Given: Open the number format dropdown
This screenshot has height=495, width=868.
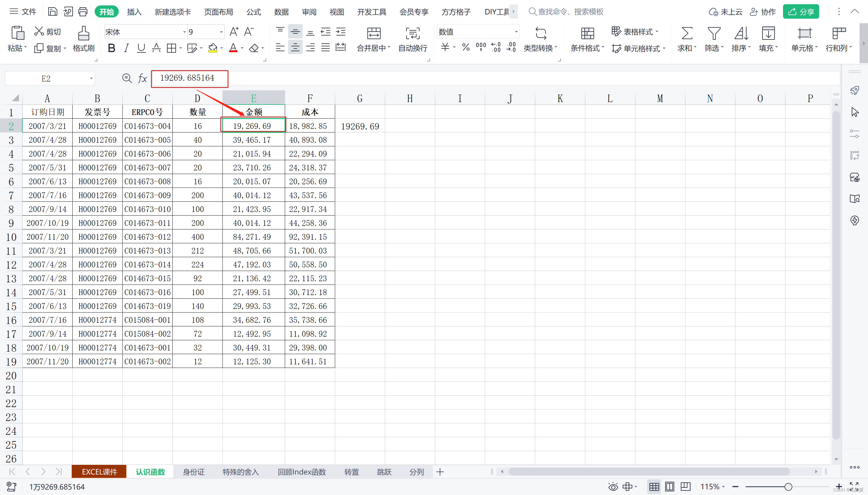Looking at the screenshot, I should click(x=516, y=32).
